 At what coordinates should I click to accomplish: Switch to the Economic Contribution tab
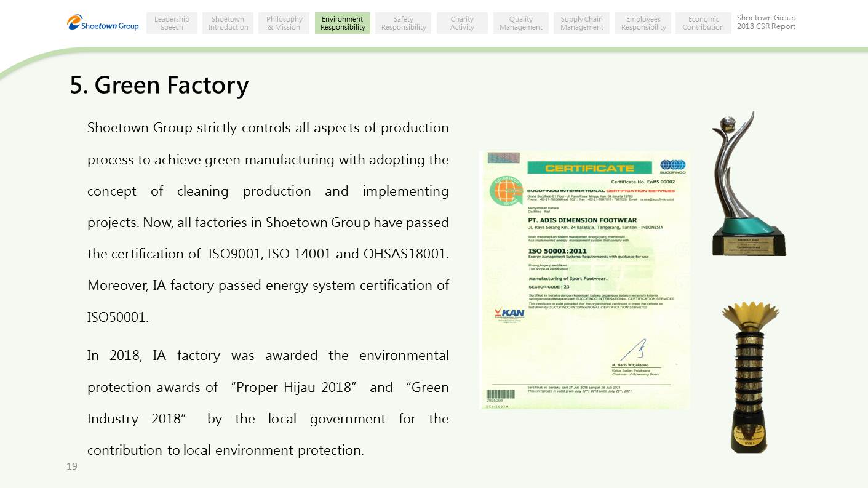click(x=703, y=23)
